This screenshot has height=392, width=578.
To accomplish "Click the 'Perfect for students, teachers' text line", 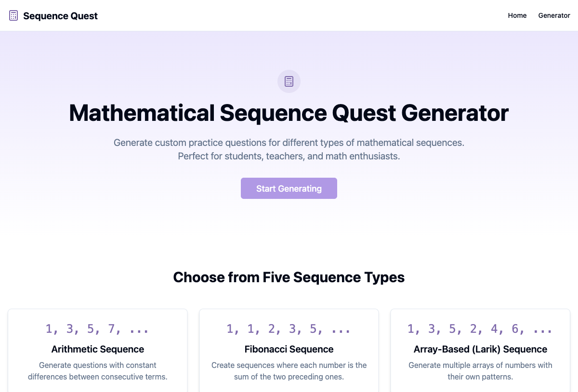I will pos(289,156).
